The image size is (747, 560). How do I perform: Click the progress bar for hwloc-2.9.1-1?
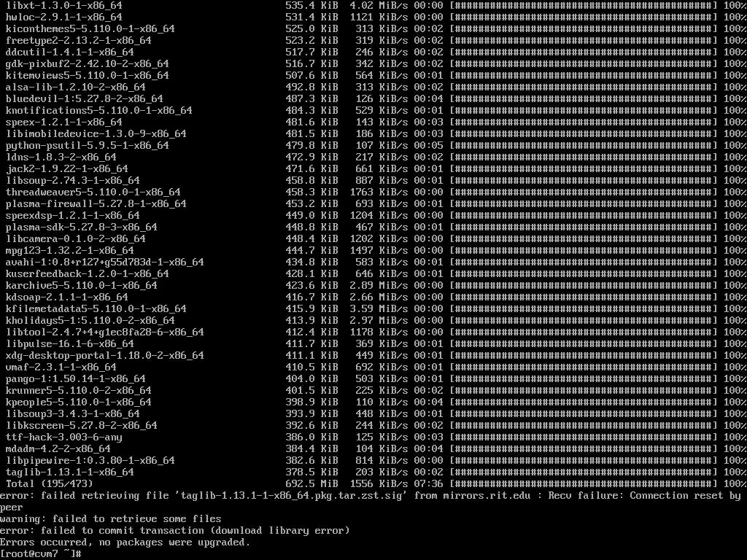coord(584,17)
